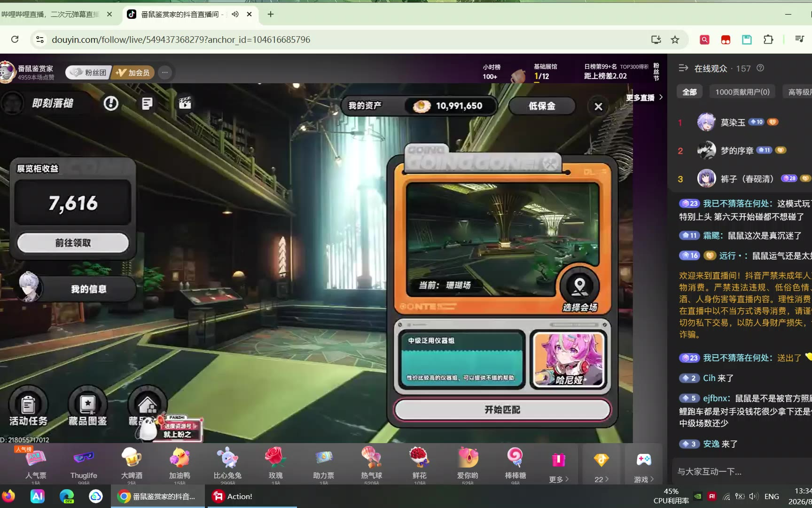Click the 我的资产 10,991,650 balance
Screen dimensions: 812x508
point(419,106)
